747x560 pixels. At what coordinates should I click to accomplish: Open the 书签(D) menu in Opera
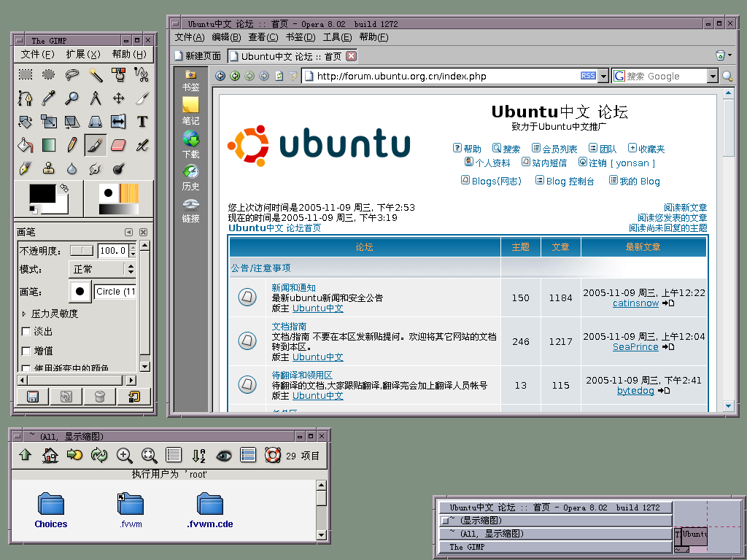click(x=301, y=37)
